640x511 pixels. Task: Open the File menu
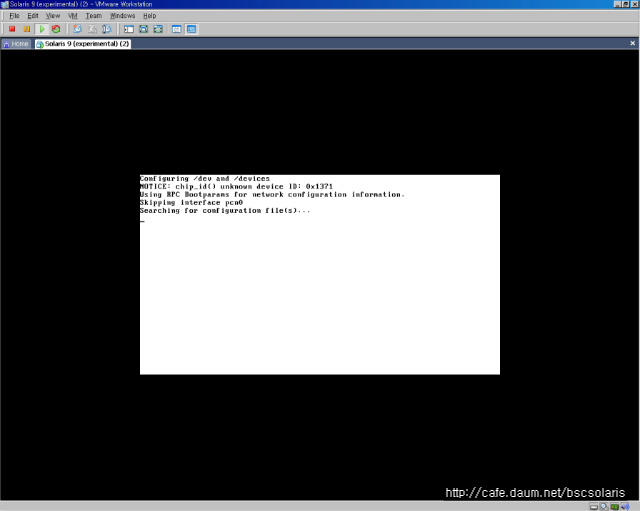pyautogui.click(x=14, y=16)
